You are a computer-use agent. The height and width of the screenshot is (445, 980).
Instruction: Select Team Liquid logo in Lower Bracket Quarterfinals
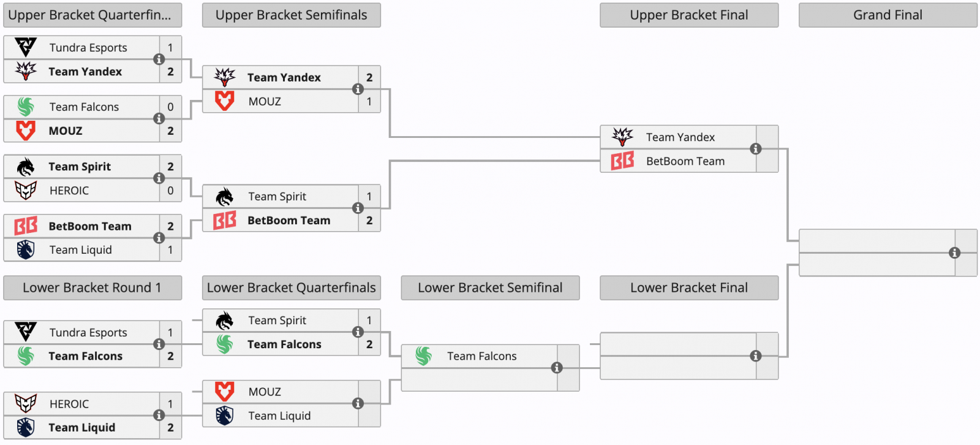[x=225, y=416]
